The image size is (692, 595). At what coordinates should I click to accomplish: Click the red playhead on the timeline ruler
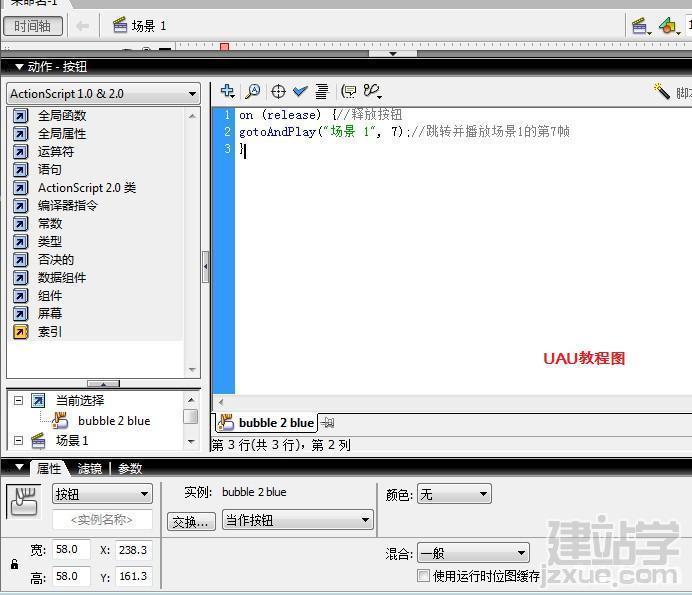[x=225, y=46]
